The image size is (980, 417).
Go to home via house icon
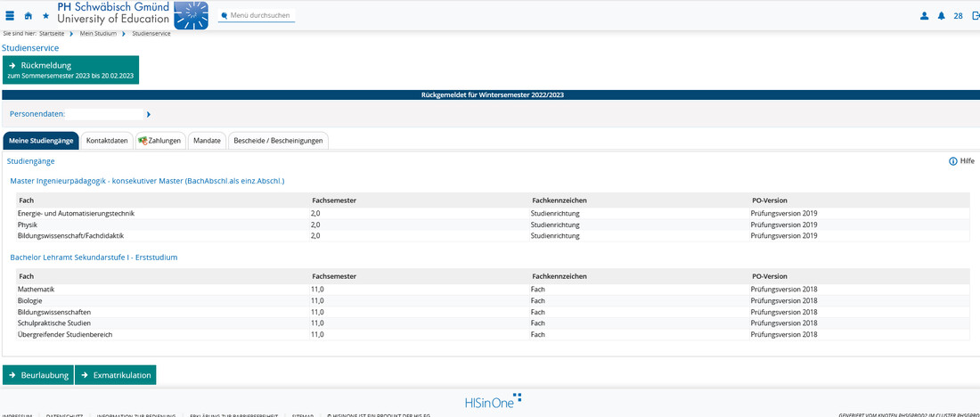tap(29, 16)
